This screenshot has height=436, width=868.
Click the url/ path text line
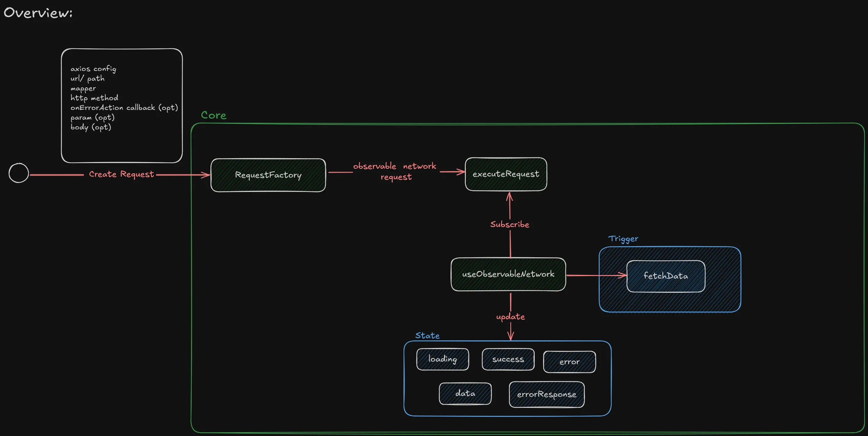click(87, 79)
